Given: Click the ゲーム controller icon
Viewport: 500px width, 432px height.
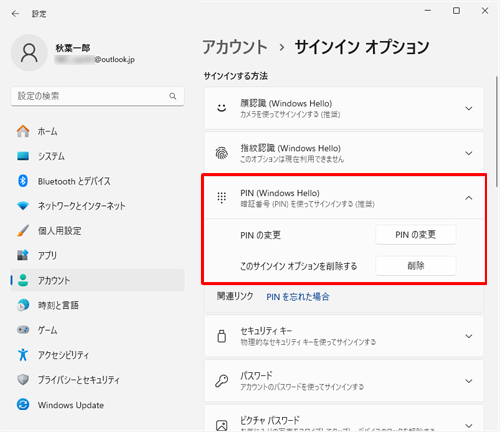Looking at the screenshot, I should (23, 330).
